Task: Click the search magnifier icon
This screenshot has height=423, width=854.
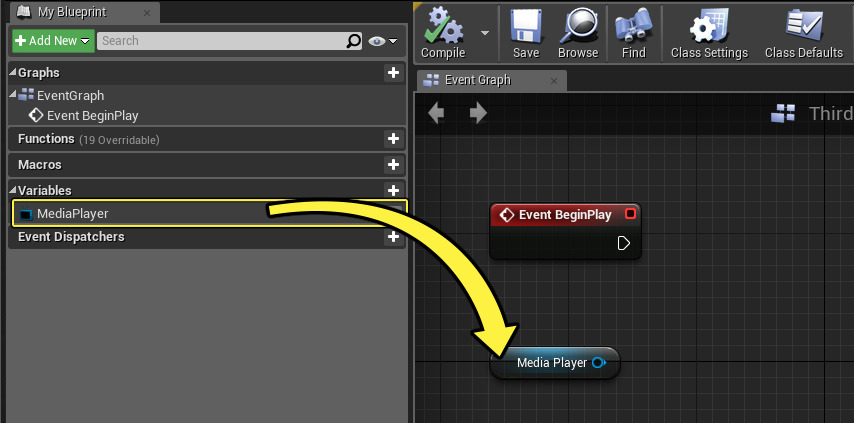Action: pos(353,41)
